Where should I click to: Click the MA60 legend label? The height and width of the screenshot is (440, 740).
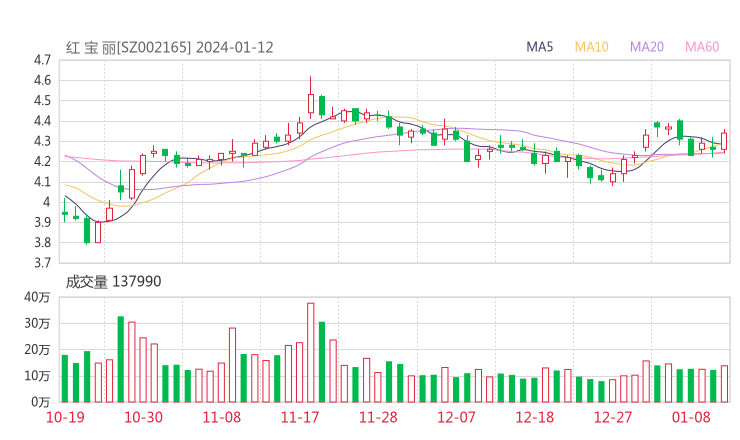[702, 47]
